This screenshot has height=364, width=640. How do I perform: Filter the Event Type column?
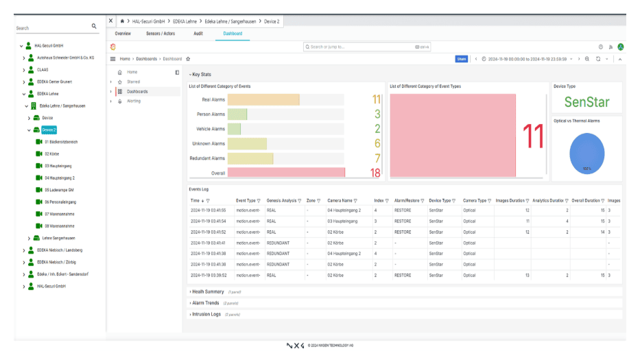click(259, 201)
